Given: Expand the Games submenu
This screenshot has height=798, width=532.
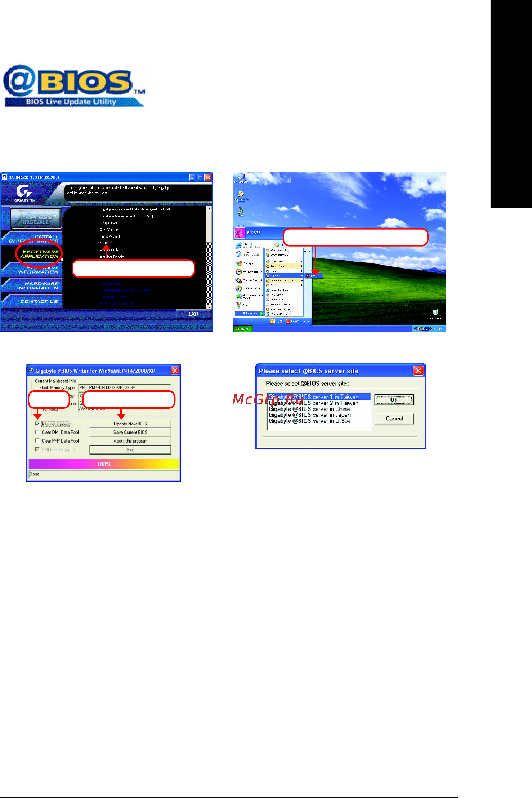Looking at the screenshot, I should [284, 271].
